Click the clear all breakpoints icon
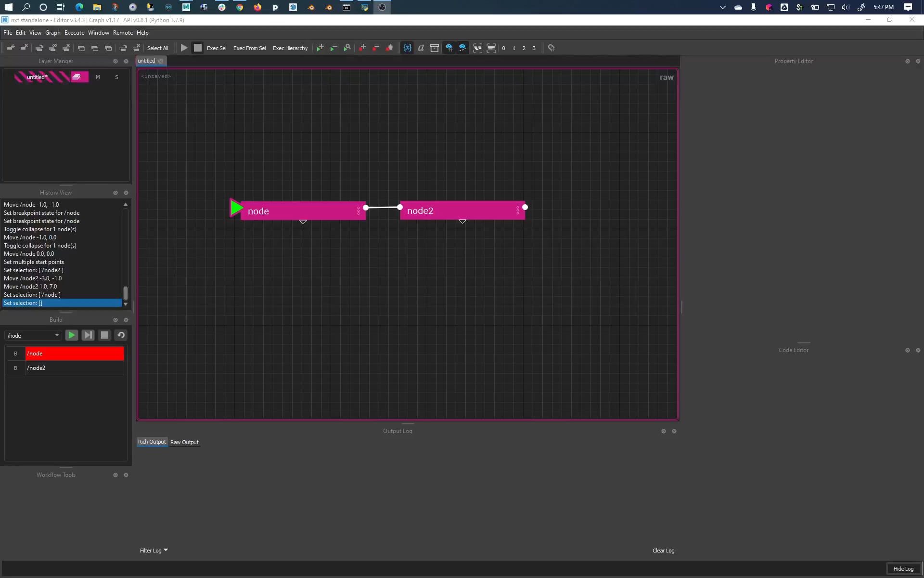 [x=389, y=48]
